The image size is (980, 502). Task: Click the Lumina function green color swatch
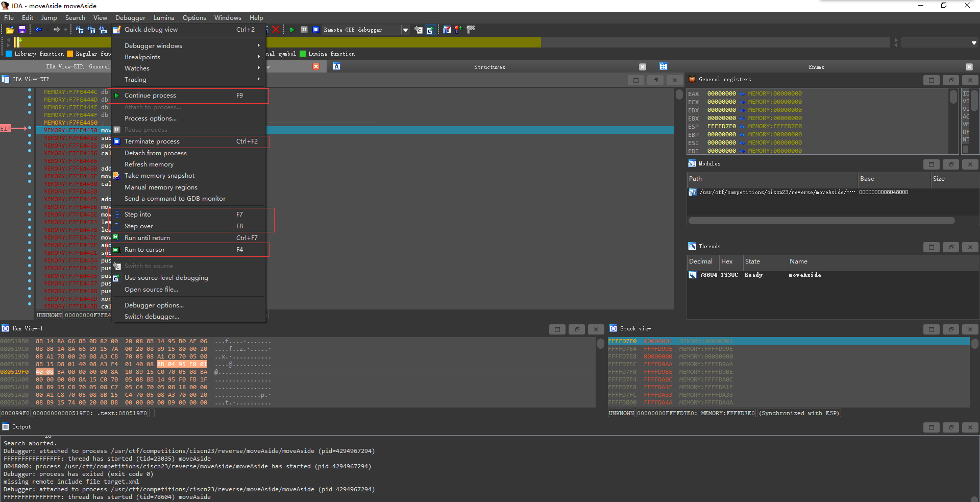tap(303, 54)
